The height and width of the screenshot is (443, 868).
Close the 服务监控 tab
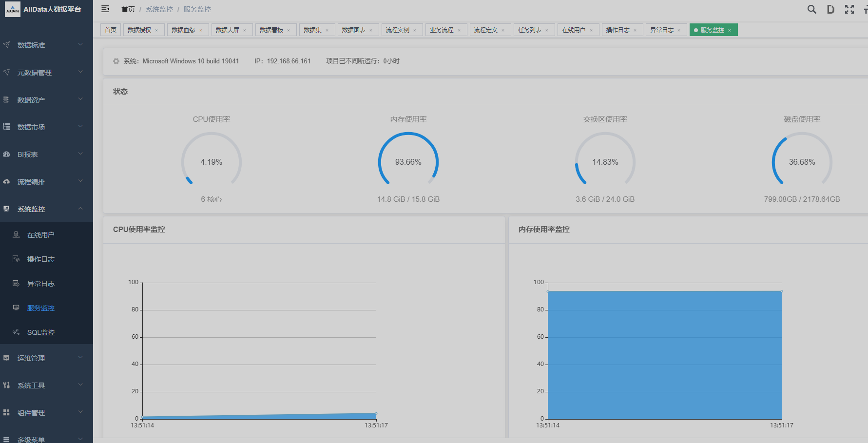coord(730,30)
